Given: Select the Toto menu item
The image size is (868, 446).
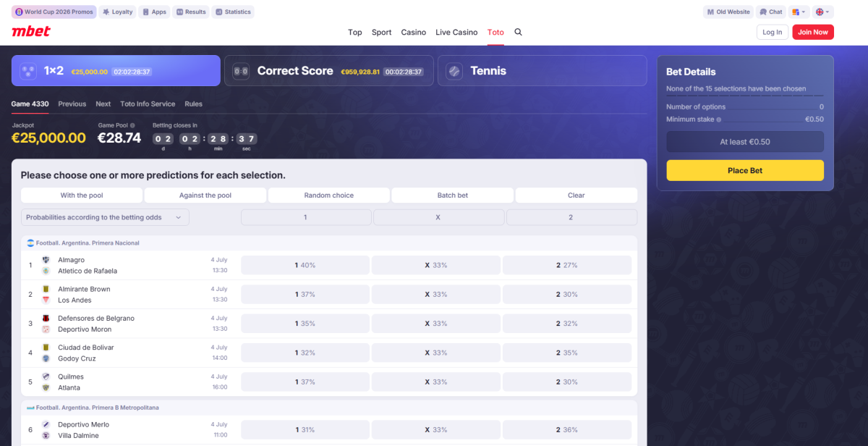Looking at the screenshot, I should [x=495, y=32].
